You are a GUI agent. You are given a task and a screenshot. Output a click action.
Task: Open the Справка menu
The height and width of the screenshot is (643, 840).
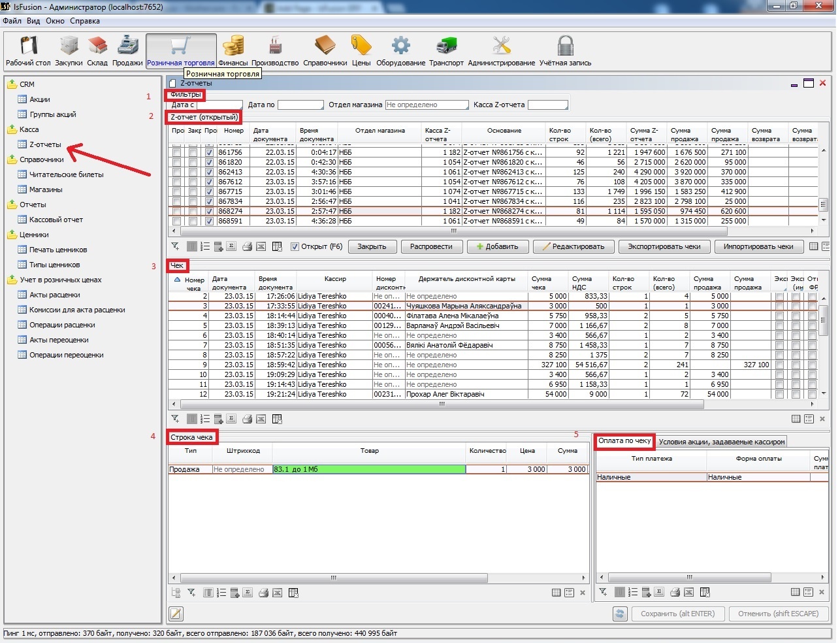coord(85,21)
